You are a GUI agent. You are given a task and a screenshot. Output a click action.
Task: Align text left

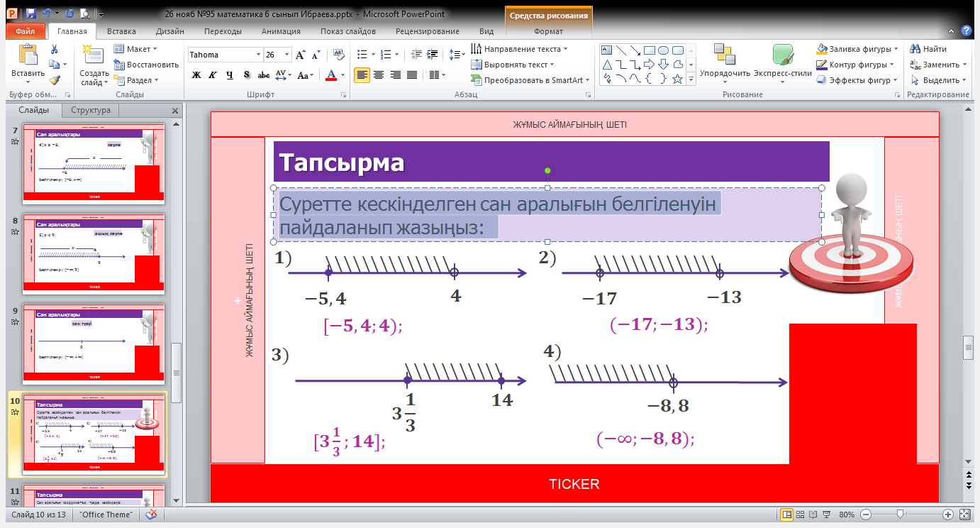[362, 75]
